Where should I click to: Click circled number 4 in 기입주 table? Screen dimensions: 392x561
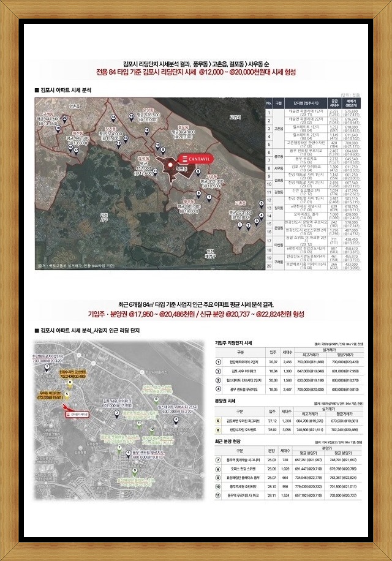[219, 389]
